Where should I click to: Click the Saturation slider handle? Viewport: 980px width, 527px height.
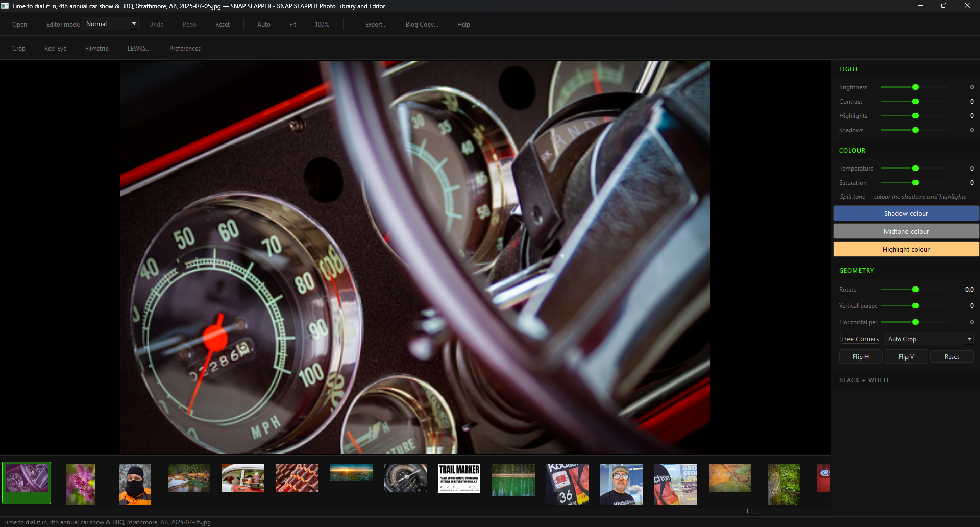pyautogui.click(x=915, y=183)
